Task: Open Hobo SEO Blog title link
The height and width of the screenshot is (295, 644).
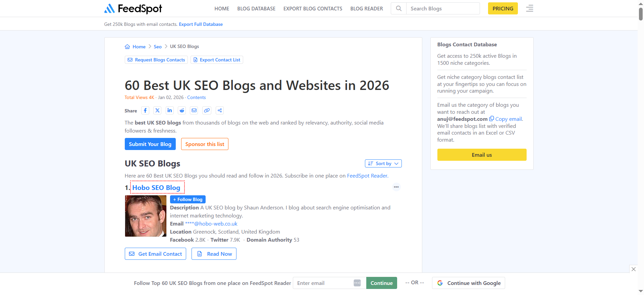Action: point(156,188)
